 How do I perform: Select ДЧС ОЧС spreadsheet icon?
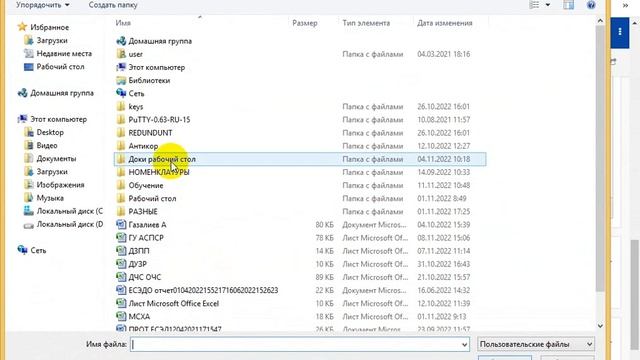[121, 277]
